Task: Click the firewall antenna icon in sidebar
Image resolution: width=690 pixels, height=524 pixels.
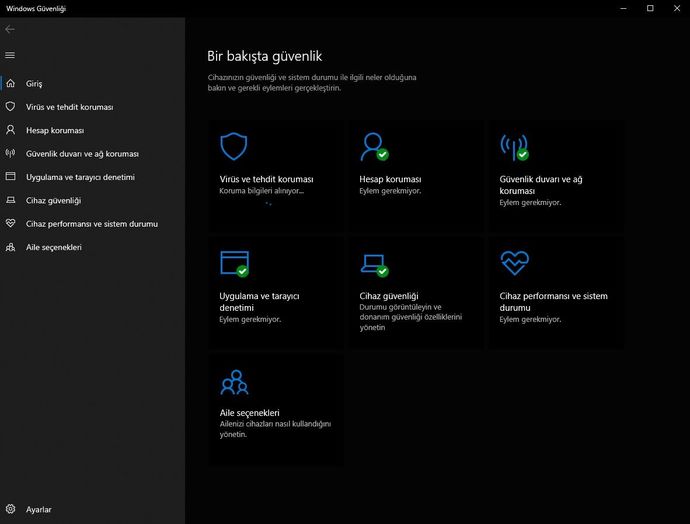Action: (11, 153)
